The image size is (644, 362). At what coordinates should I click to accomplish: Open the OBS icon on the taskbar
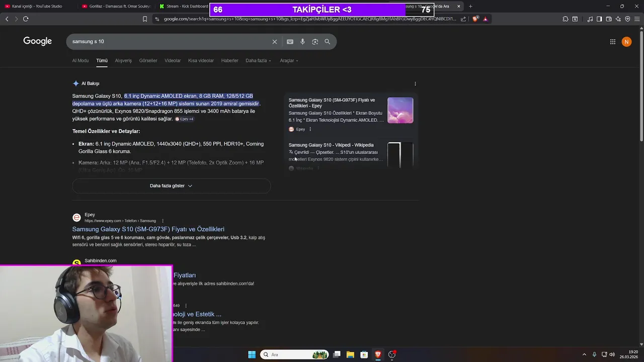pos(392,354)
